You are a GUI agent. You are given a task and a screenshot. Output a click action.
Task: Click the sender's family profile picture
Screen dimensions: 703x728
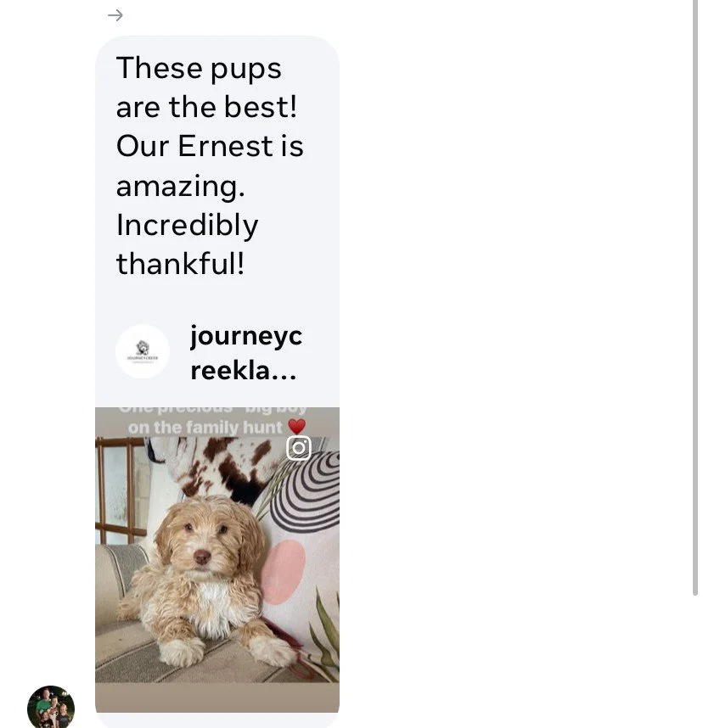[x=51, y=706]
